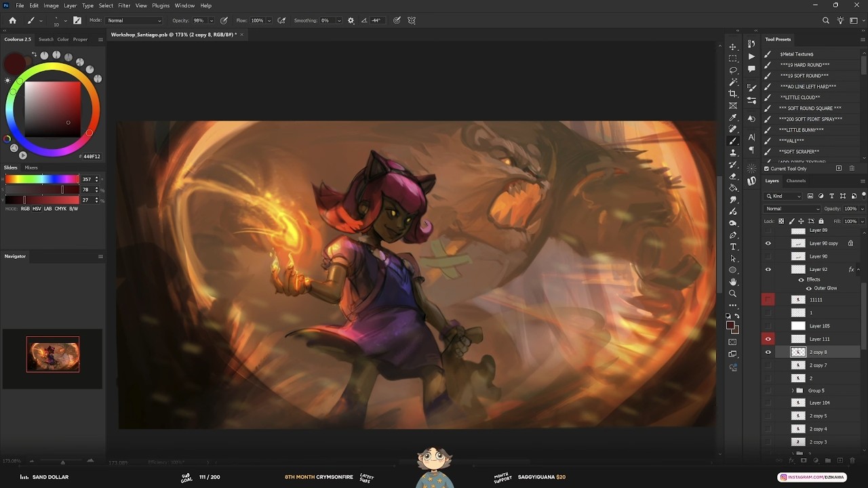Select the Eyedropper tool

732,117
